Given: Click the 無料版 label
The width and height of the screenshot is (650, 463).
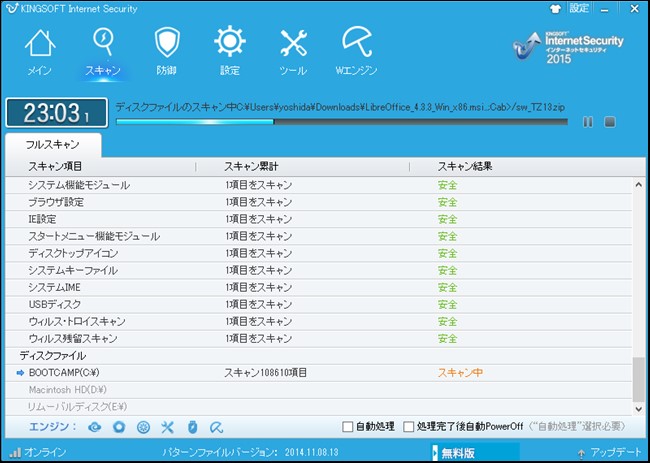Looking at the screenshot, I should [x=458, y=453].
